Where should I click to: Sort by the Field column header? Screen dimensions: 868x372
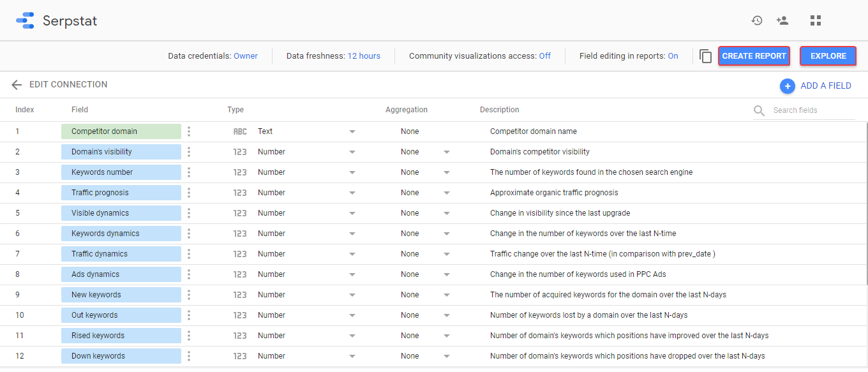point(80,110)
